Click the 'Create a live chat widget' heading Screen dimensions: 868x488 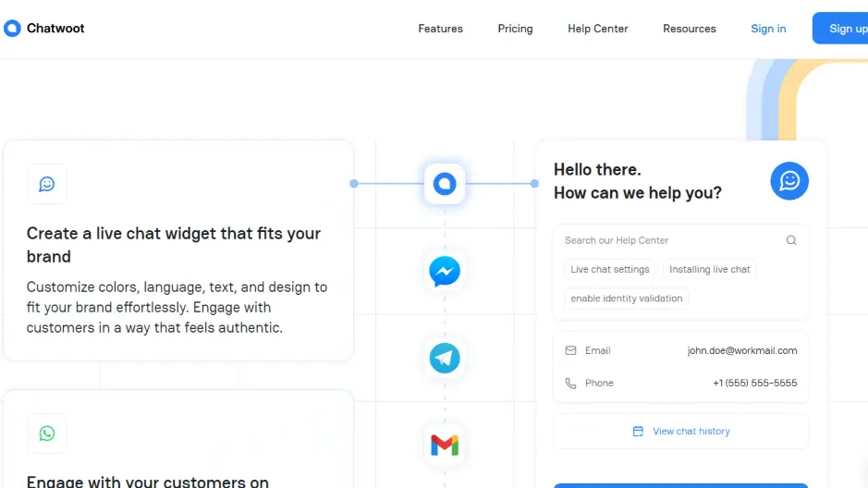tap(173, 245)
